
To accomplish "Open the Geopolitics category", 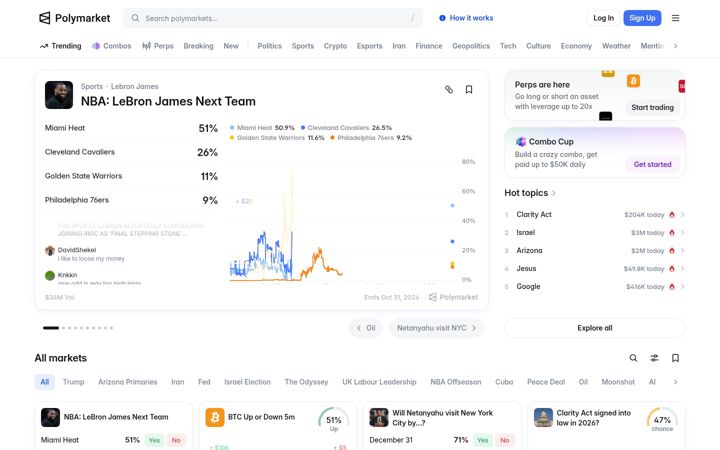I will click(x=471, y=46).
